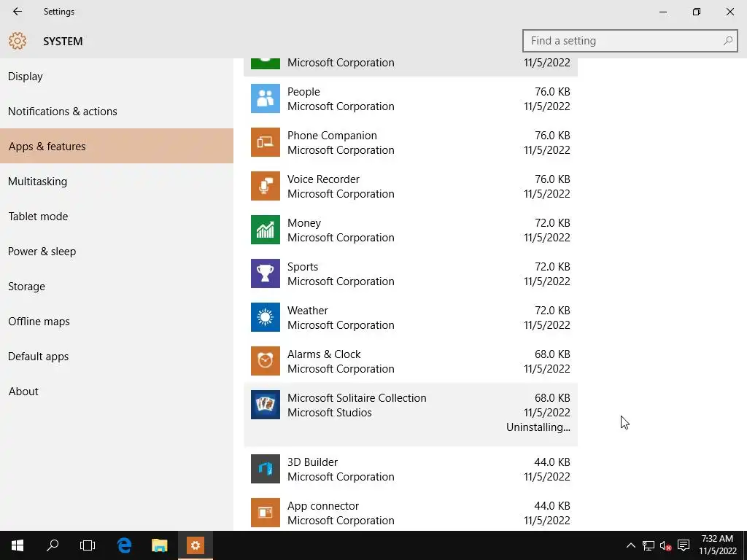Click the 68.0 KB size for Alarms & Clock
The width and height of the screenshot is (747, 560).
(x=552, y=354)
